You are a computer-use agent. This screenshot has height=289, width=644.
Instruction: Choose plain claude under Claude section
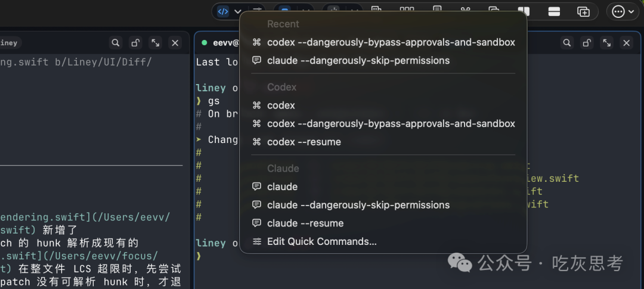(383, 187)
